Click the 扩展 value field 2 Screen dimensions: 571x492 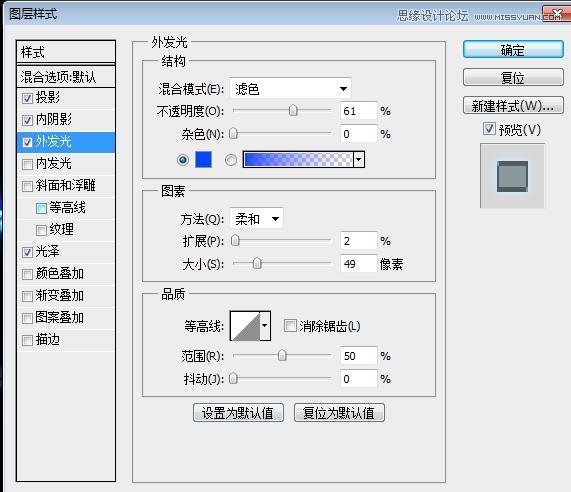coord(358,240)
